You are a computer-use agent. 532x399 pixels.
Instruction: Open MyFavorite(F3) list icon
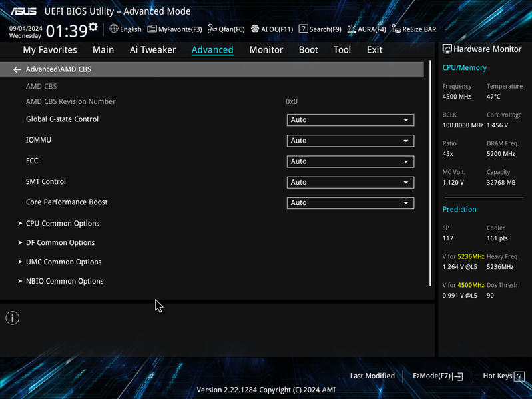[152, 29]
